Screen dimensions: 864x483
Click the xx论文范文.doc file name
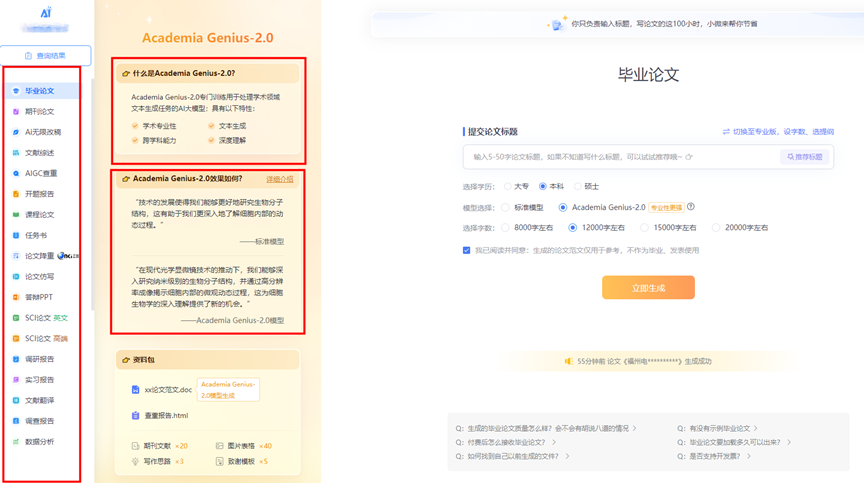coord(168,389)
